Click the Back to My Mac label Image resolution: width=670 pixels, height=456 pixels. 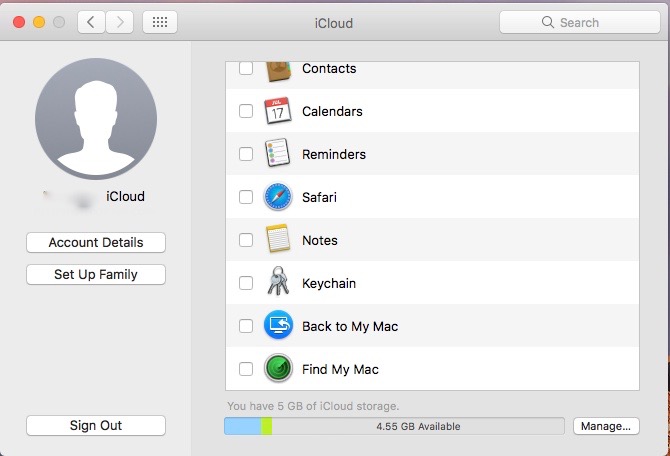coord(350,327)
